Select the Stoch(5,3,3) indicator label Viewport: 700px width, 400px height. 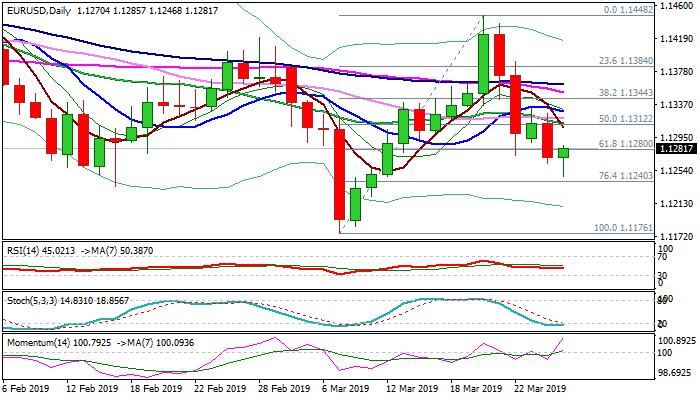30,298
